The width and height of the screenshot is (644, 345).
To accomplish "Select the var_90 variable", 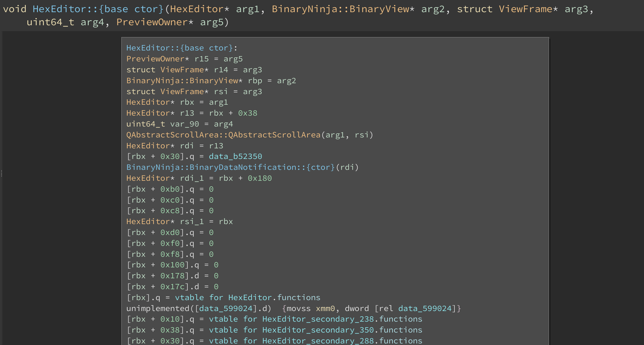I will tap(184, 124).
